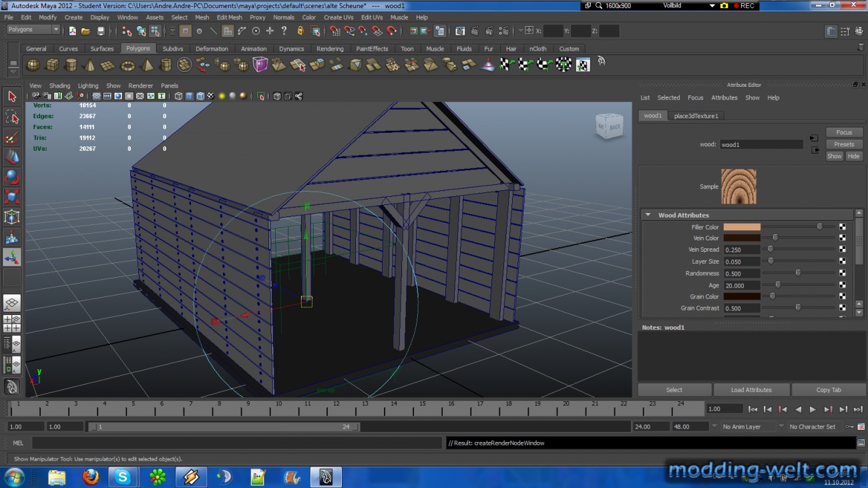
Task: Choose the Lasso Select tool
Action: pos(12,117)
